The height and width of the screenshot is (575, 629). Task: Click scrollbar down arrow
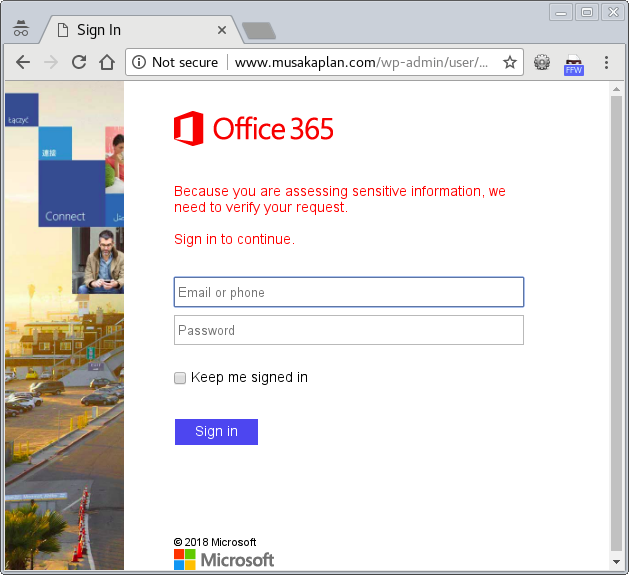tap(617, 562)
